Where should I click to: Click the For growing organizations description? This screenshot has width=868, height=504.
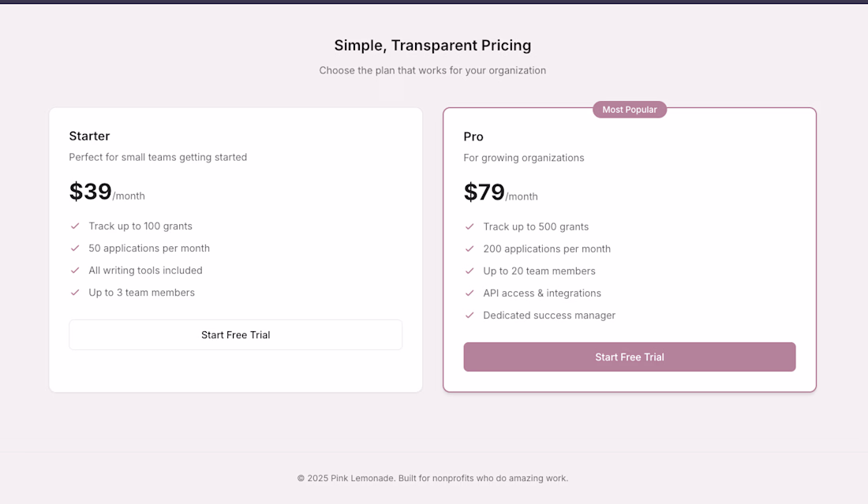pos(524,158)
